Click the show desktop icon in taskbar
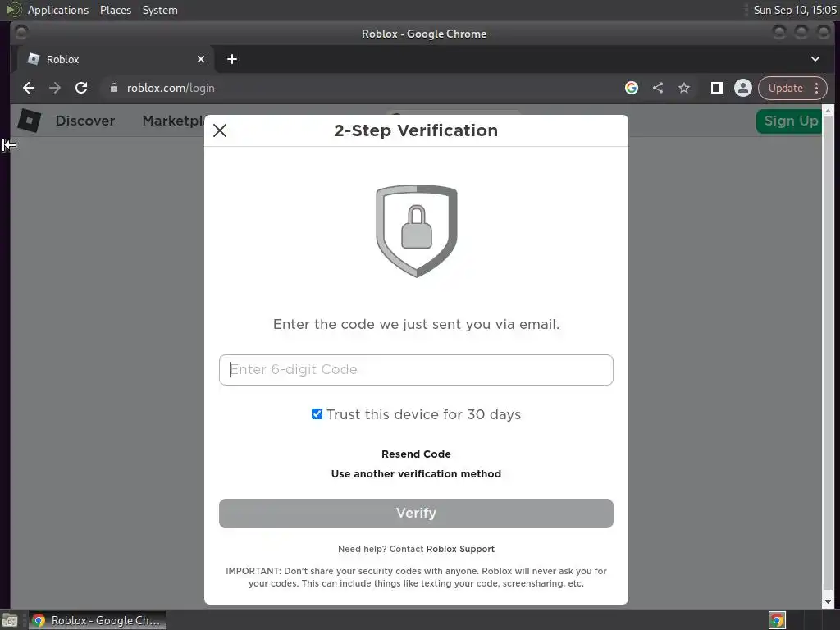The height and width of the screenshot is (630, 840). pyautogui.click(x=10, y=620)
